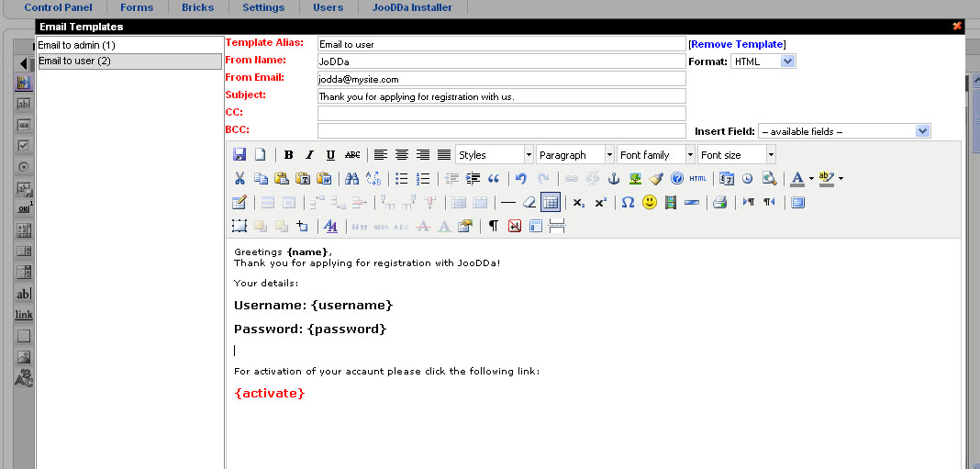Open the Bricks menu

[197, 7]
